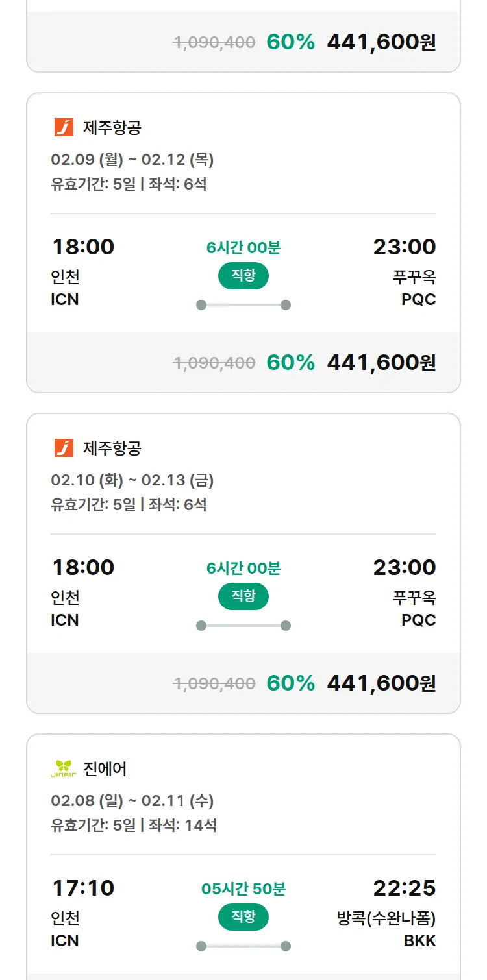The image size is (487, 980).
Task: Click the route line on the 02.09 flight
Action: coord(243,305)
